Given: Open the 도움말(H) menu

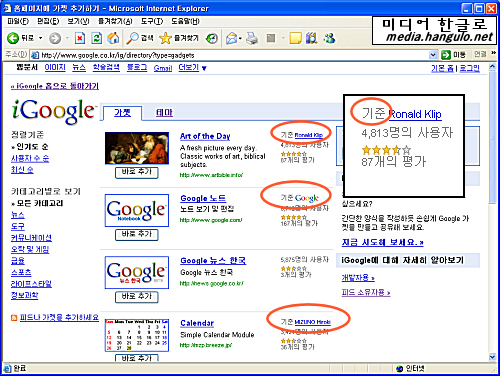Looking at the screenshot, I should (x=185, y=21).
